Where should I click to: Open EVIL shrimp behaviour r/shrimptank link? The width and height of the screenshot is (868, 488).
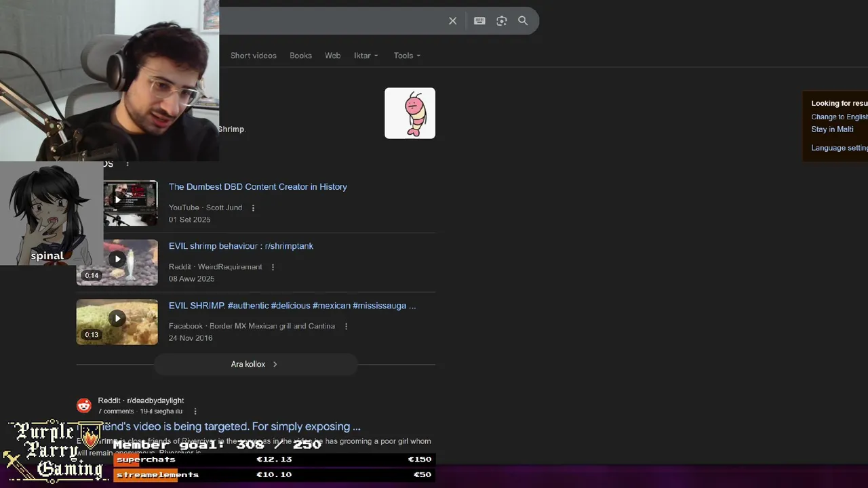tap(241, 246)
